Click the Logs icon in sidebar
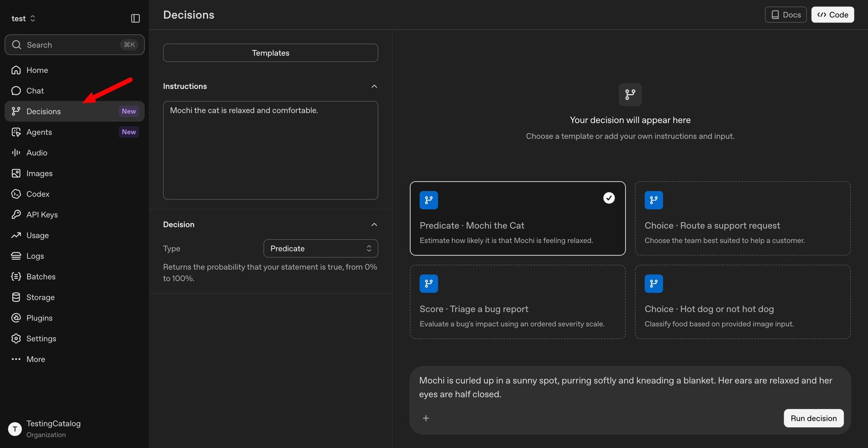 coord(16,256)
